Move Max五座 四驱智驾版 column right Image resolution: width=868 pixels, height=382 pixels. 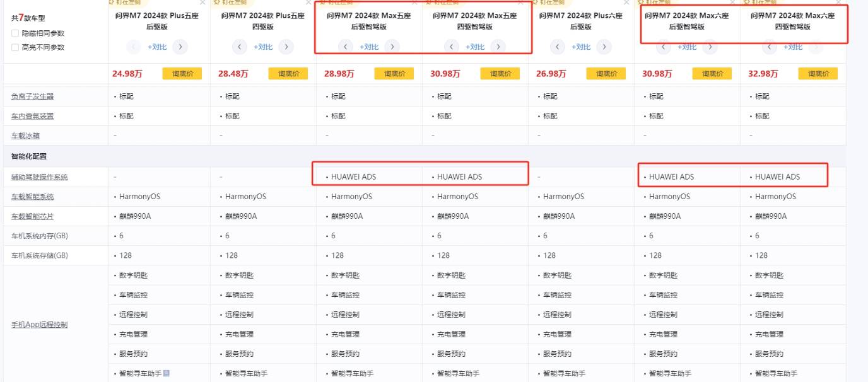coord(498,46)
